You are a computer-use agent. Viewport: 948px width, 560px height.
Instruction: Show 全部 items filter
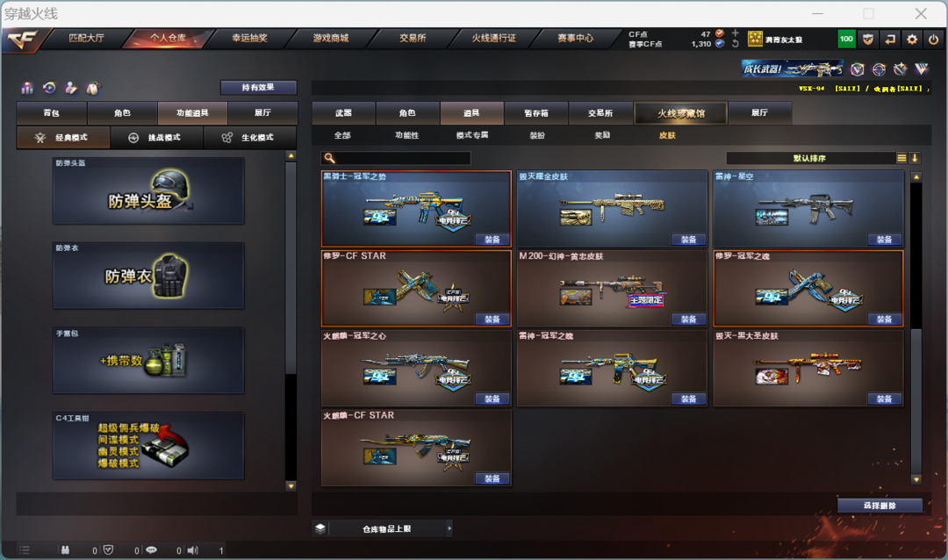point(342,135)
